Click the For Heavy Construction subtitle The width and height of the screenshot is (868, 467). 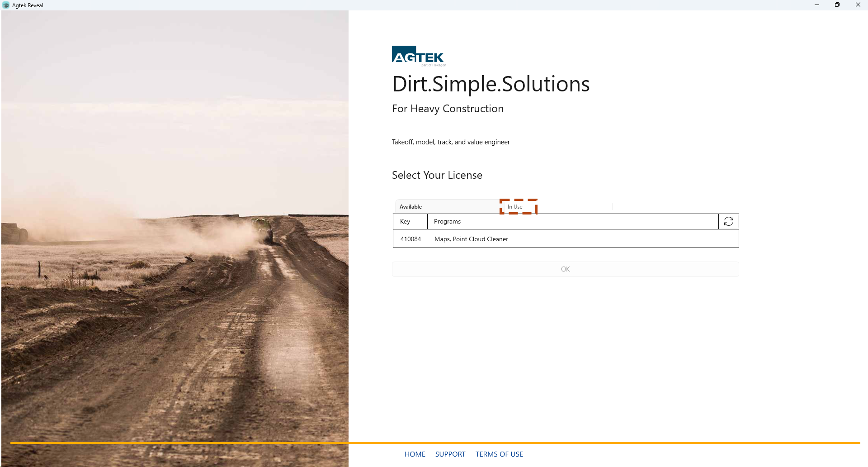point(448,109)
